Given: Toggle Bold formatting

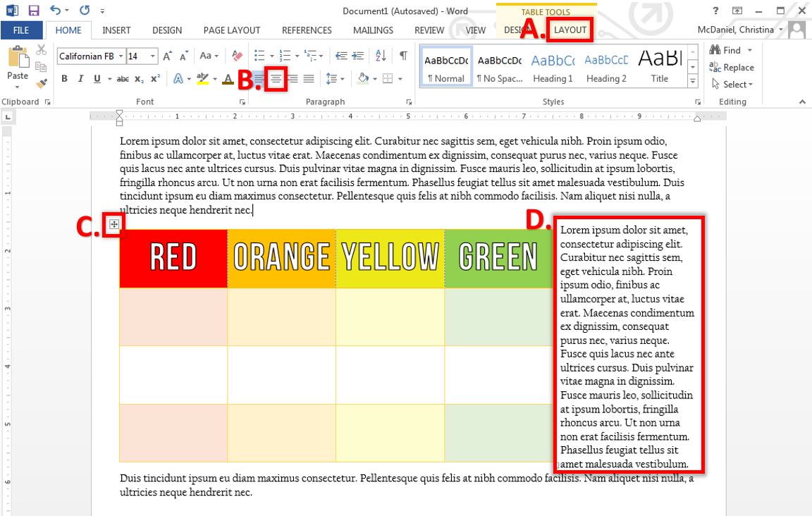Looking at the screenshot, I should (64, 79).
